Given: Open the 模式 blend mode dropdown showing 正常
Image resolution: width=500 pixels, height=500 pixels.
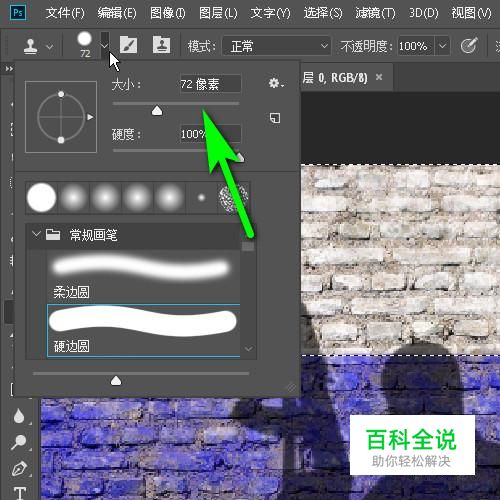Looking at the screenshot, I should tap(277, 46).
